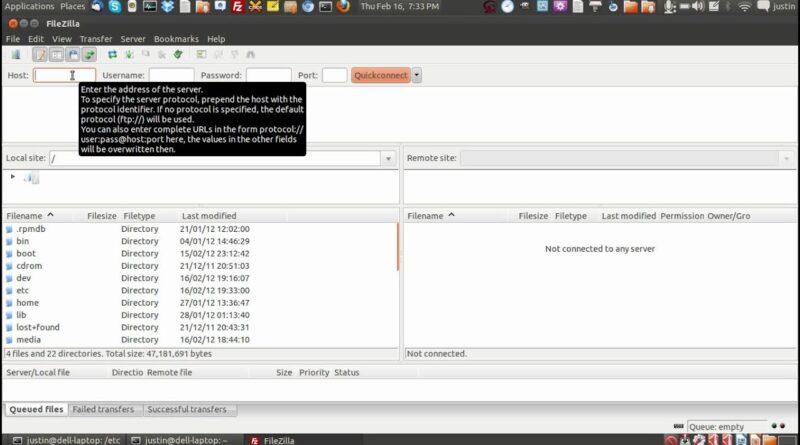Toggle the transfer queue display
The image size is (800, 445).
pyautogui.click(x=89, y=55)
